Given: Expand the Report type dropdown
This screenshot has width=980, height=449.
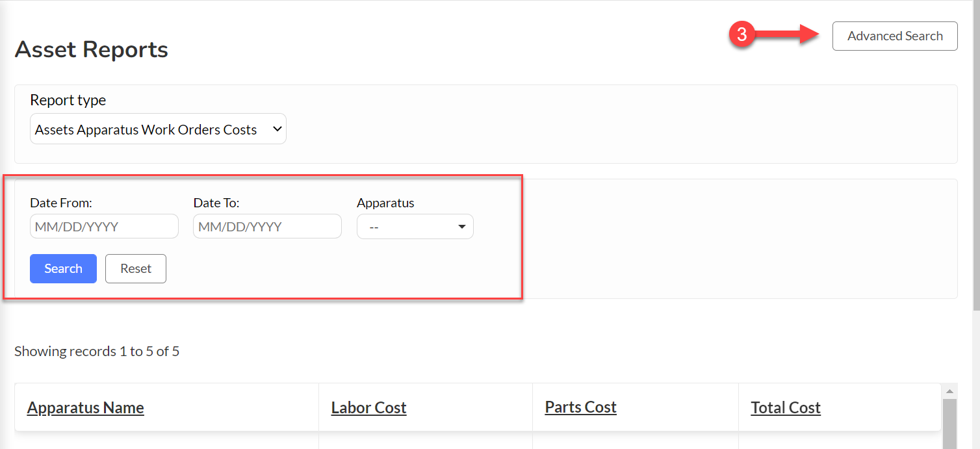Looking at the screenshot, I should 158,129.
